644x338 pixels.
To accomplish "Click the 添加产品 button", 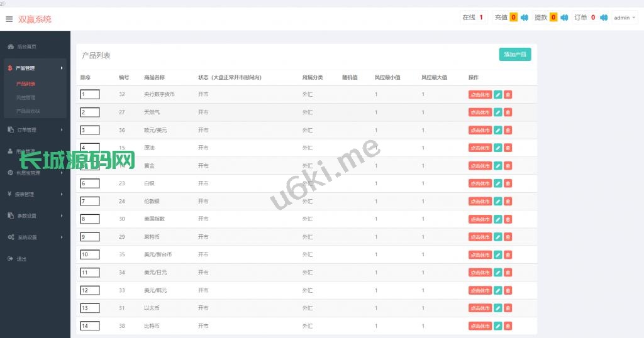I will (x=515, y=55).
